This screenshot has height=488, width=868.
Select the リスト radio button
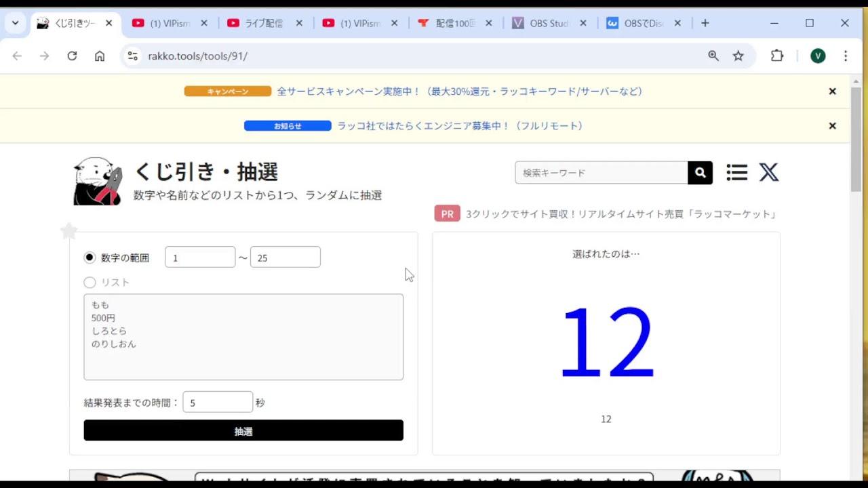(88, 282)
